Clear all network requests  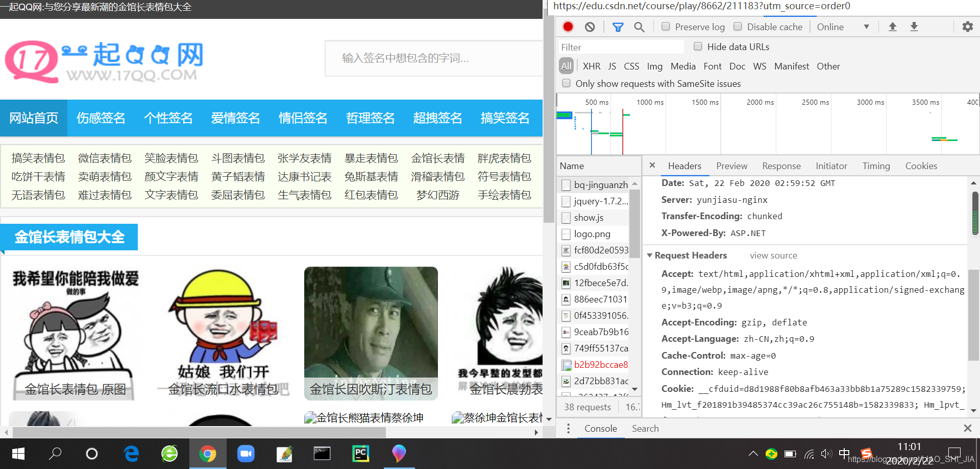(590, 27)
